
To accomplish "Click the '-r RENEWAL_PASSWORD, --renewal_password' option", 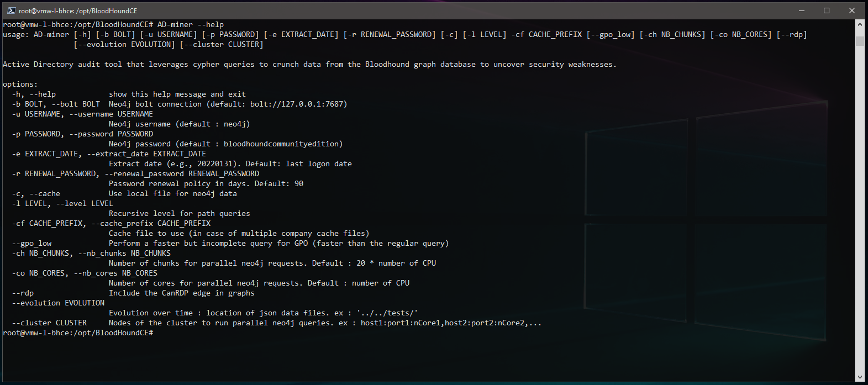I will [135, 173].
